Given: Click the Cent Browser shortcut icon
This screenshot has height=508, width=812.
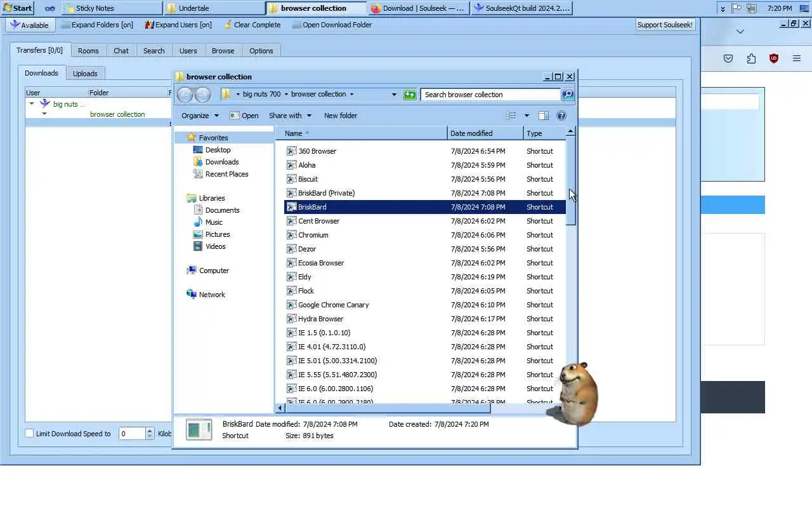Looking at the screenshot, I should (292, 221).
